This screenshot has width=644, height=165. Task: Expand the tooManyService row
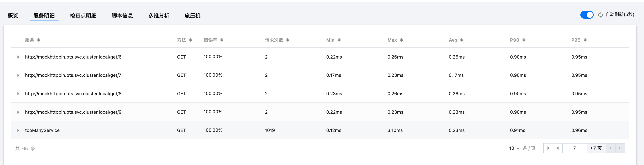pyautogui.click(x=18, y=131)
